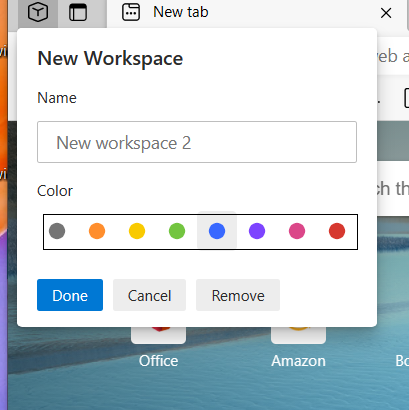Pick the pink color swatch
The width and height of the screenshot is (409, 410).
coord(297,231)
